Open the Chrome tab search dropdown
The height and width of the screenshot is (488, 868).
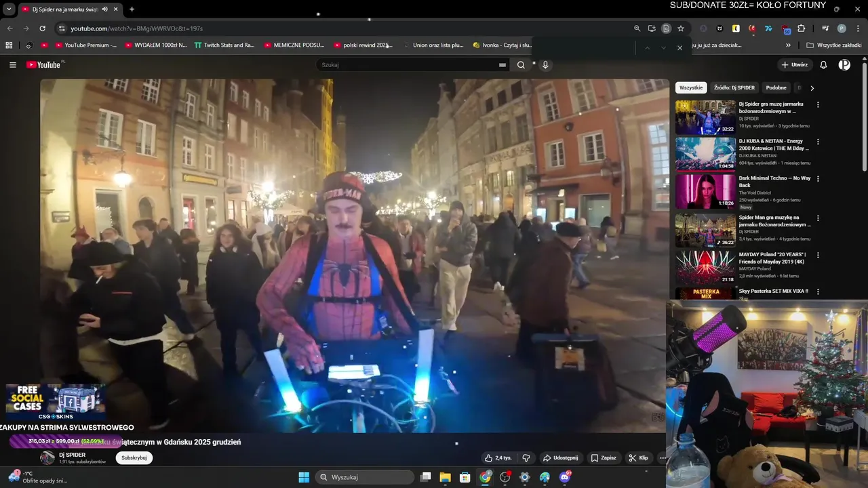(x=9, y=9)
